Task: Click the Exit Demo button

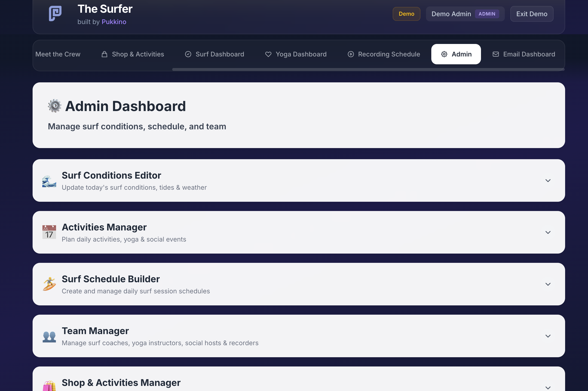Action: (x=531, y=14)
